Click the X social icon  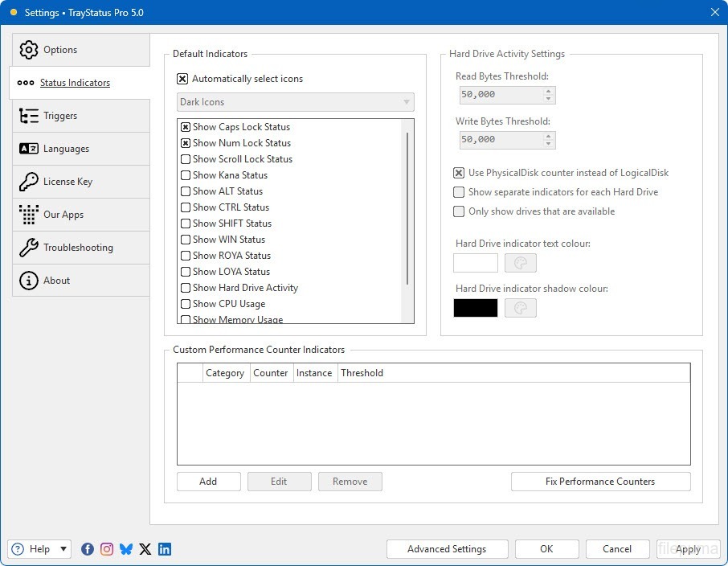145,549
